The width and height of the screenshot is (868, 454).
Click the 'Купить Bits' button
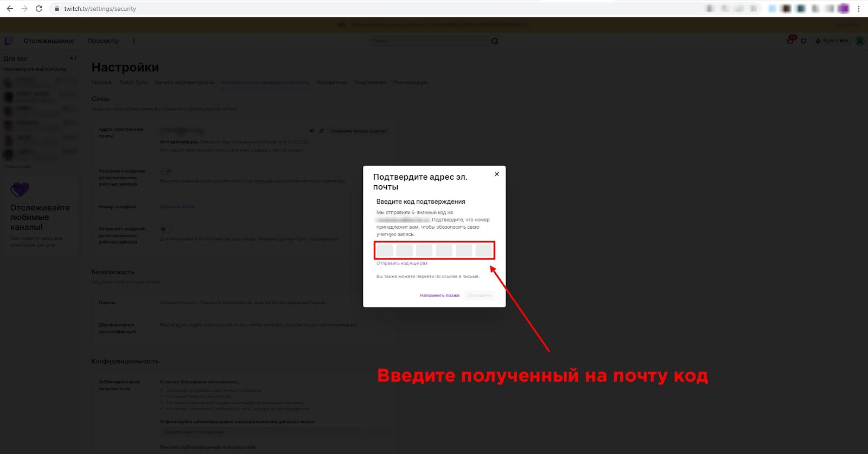pos(832,41)
